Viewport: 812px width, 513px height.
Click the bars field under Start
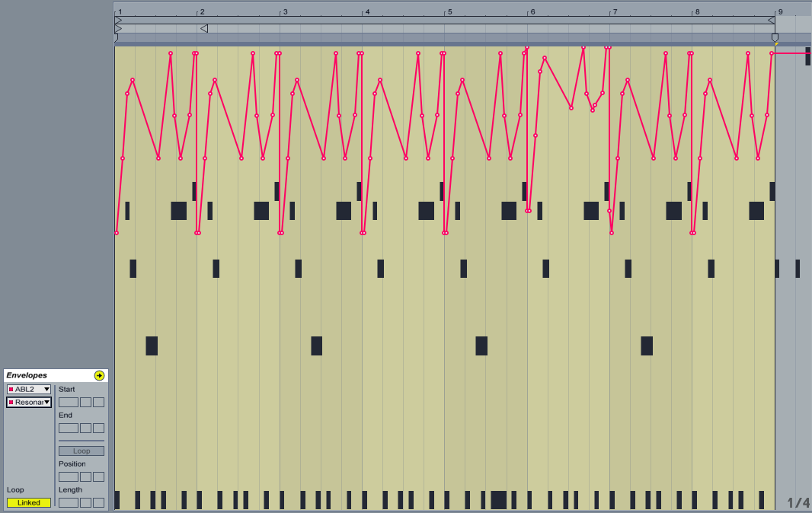[x=69, y=402]
